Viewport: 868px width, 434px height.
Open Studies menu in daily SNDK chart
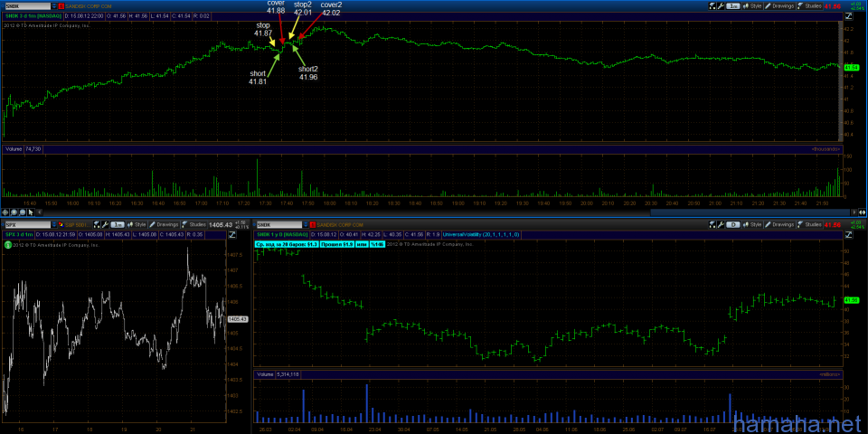(809, 225)
